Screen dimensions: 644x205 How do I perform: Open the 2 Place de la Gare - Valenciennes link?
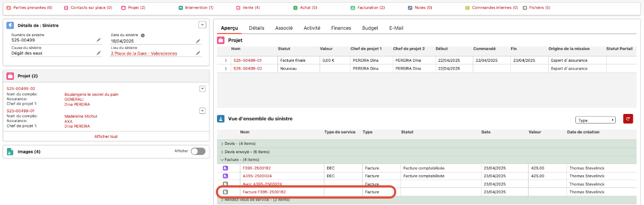point(144,54)
